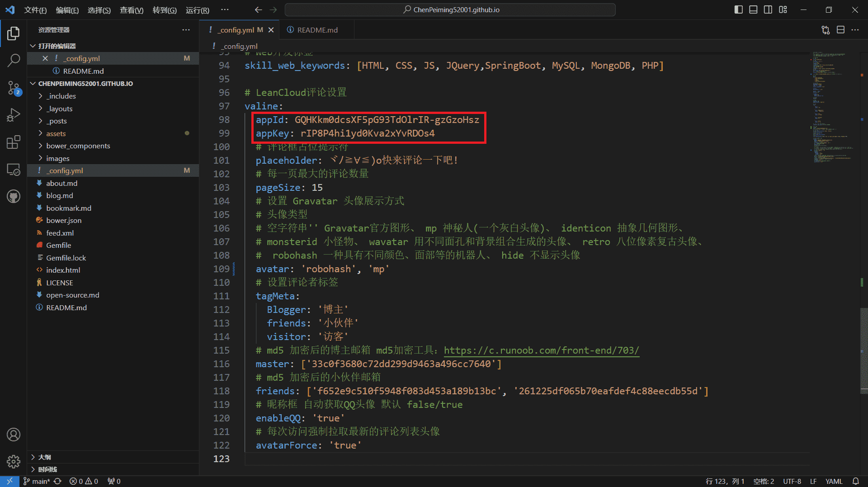Open the Edit menu
Viewport: 868px width, 487px height.
pos(67,10)
